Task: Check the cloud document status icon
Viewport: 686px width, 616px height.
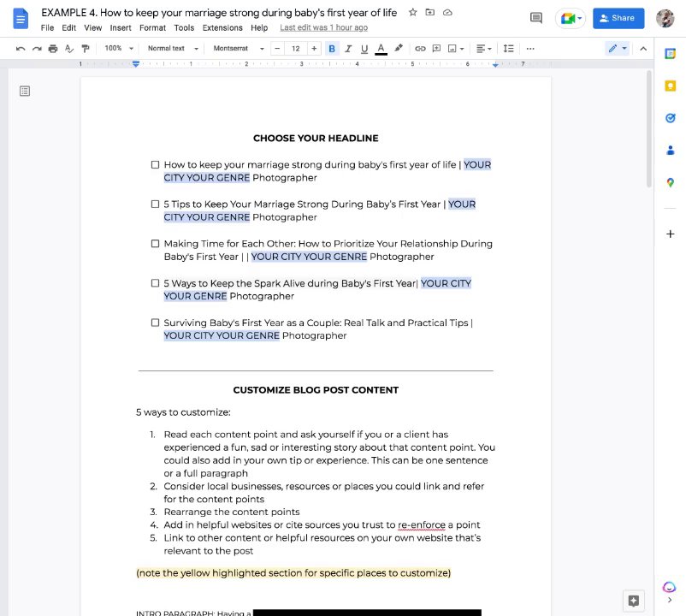Action: click(447, 12)
